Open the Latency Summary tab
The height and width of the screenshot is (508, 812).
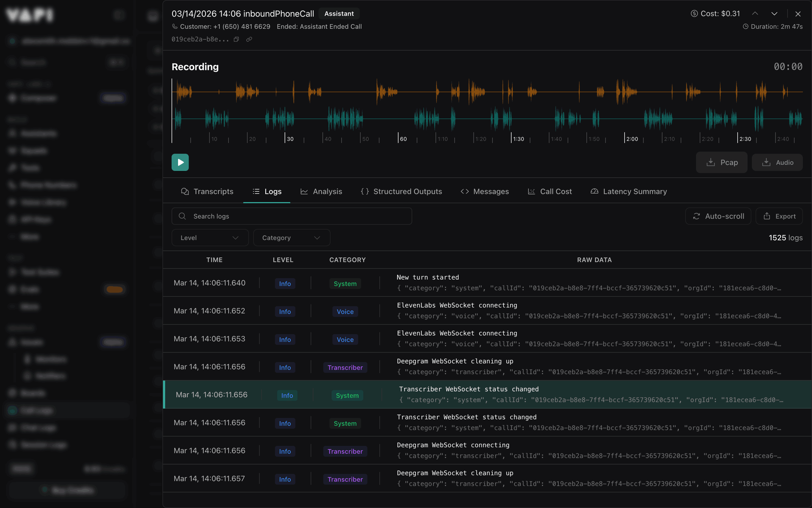click(x=629, y=191)
